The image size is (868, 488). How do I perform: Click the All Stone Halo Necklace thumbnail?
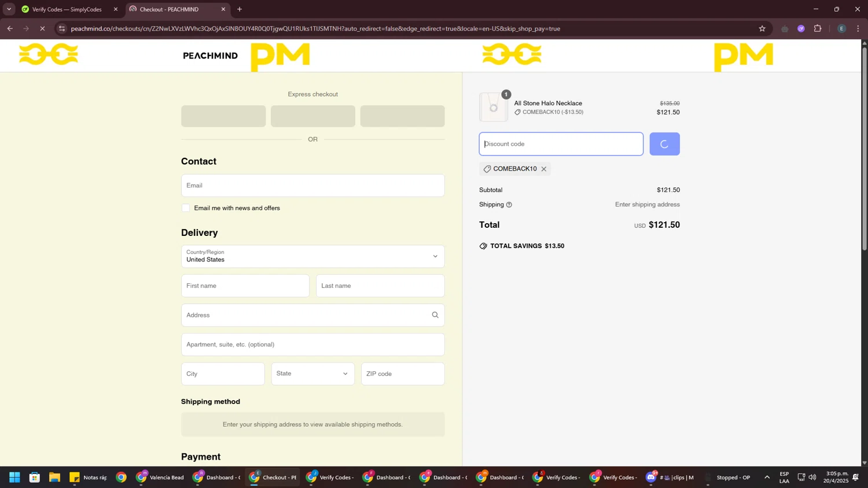(x=494, y=107)
